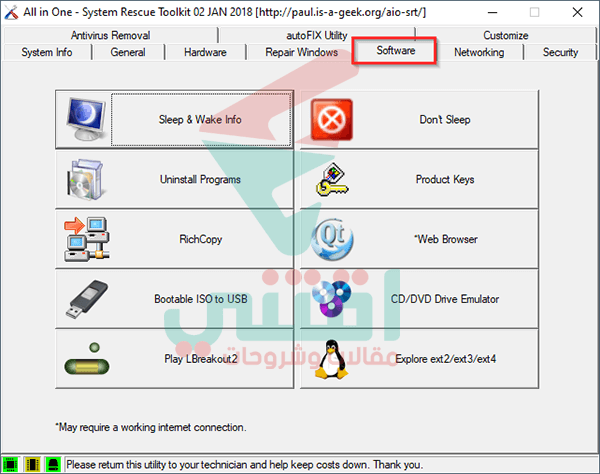Click the app icon in title bar
600x474 pixels.
pos(11,12)
